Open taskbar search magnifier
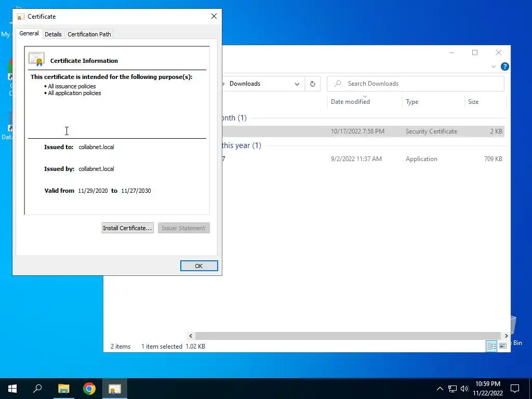This screenshot has width=532, height=399. 37,389
